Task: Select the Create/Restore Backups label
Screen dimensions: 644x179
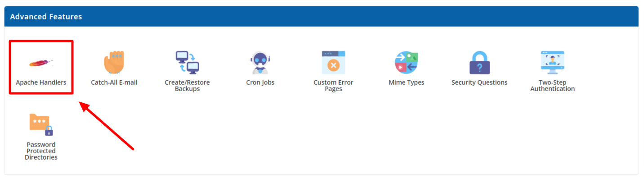Action: 187,86
